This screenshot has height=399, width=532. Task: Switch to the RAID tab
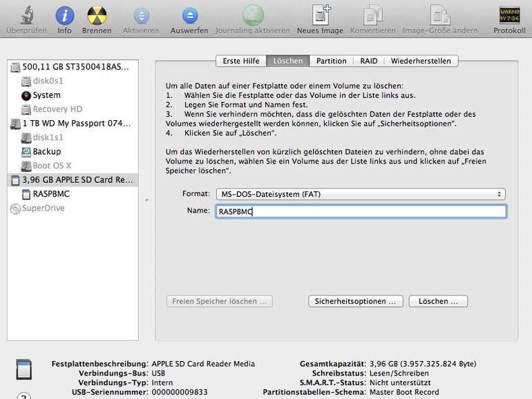[369, 61]
